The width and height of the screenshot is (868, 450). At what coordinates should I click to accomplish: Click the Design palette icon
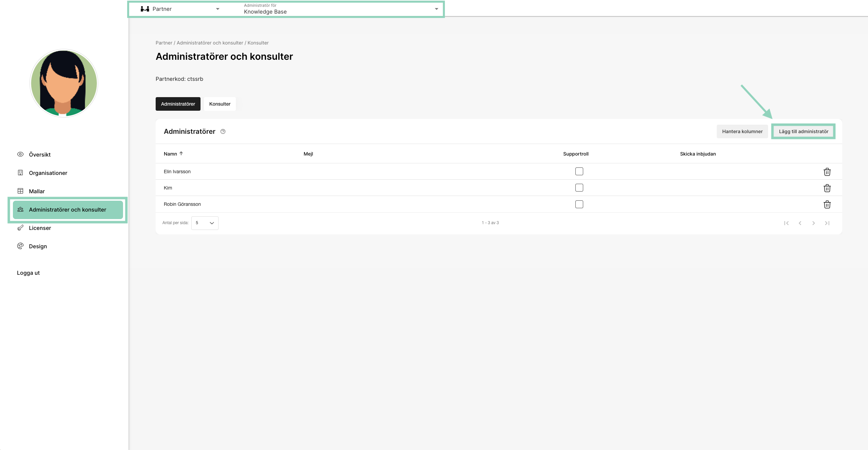tap(20, 246)
